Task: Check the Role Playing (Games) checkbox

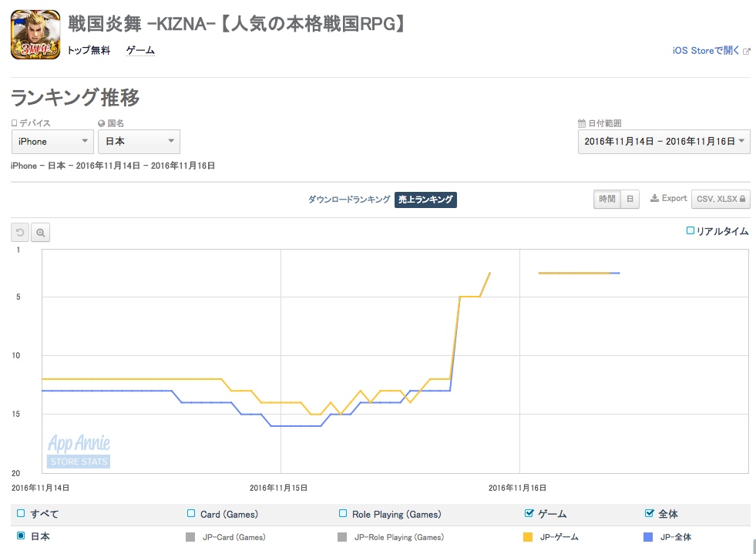Action: point(343,513)
